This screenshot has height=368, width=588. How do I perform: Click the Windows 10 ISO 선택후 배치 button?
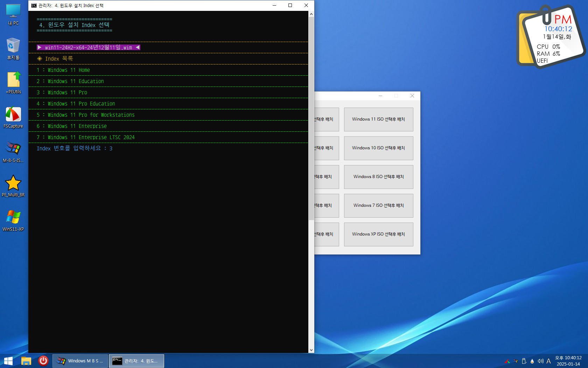pyautogui.click(x=378, y=148)
